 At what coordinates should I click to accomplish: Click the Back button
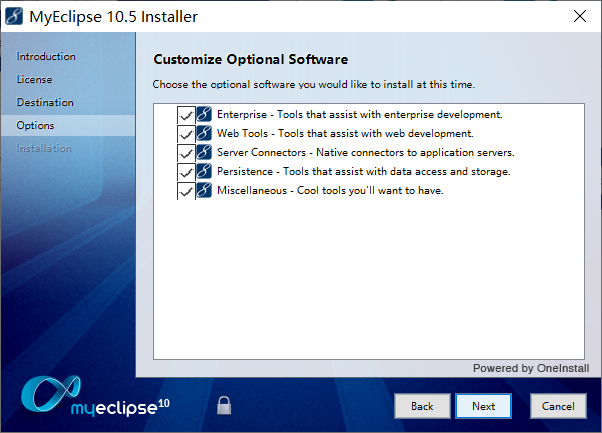(422, 406)
